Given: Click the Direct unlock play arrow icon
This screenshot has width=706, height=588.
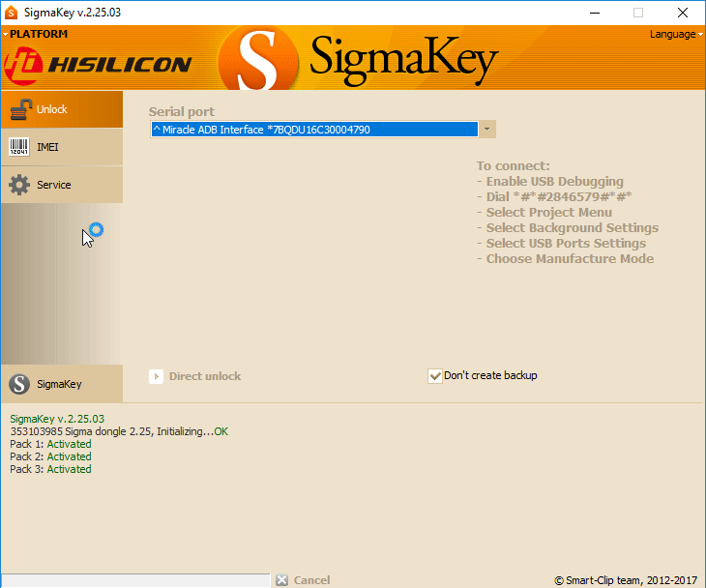Looking at the screenshot, I should point(156,376).
